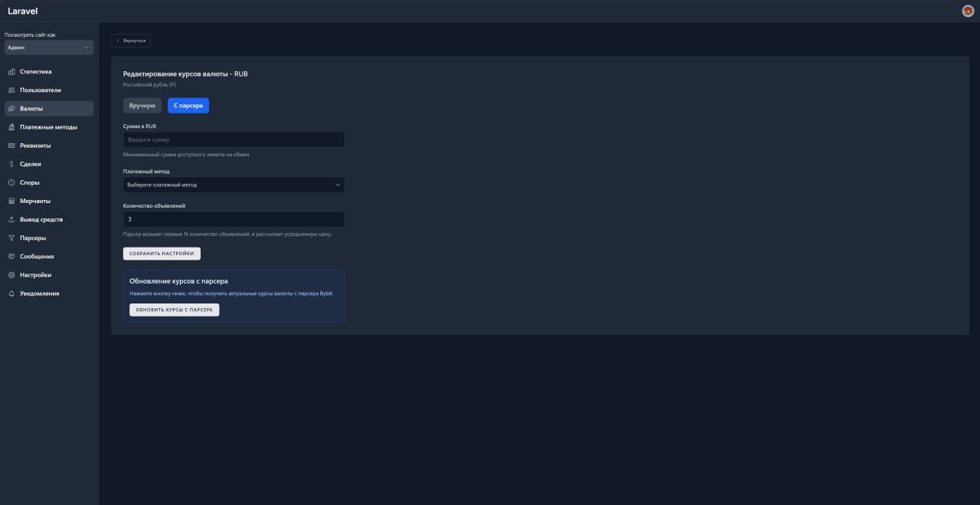
Task: Click the Уведомления bell icon
Action: click(x=11, y=293)
